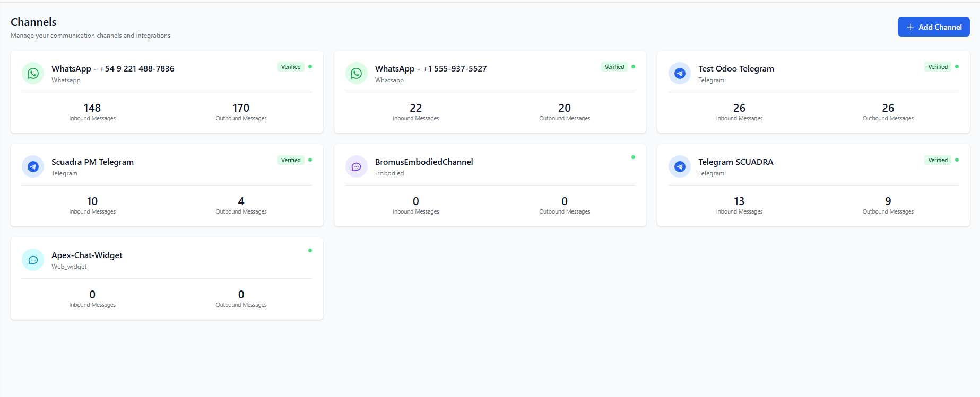The height and width of the screenshot is (397, 980).
Task: Click the plus icon in Add Channel
Action: (x=910, y=27)
